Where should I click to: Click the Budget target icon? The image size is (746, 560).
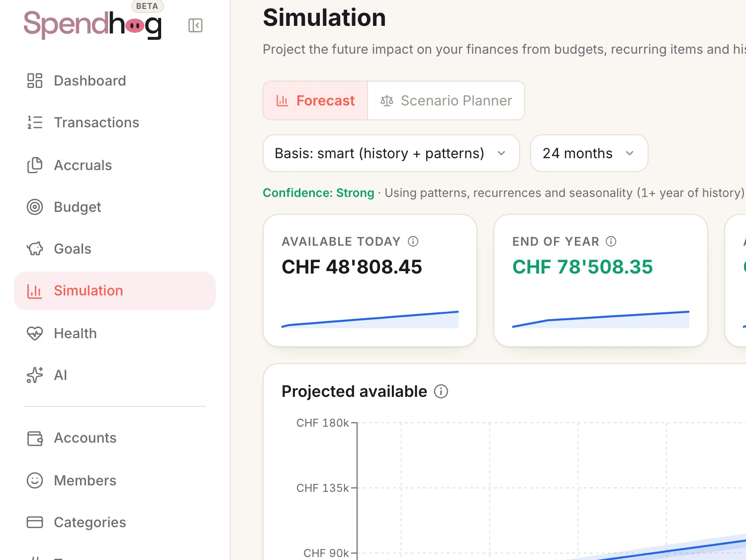click(35, 207)
